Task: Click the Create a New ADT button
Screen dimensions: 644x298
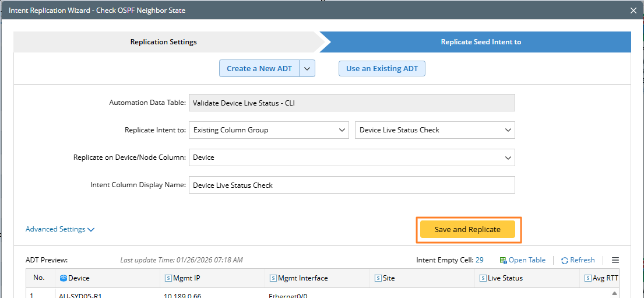Action: [259, 68]
